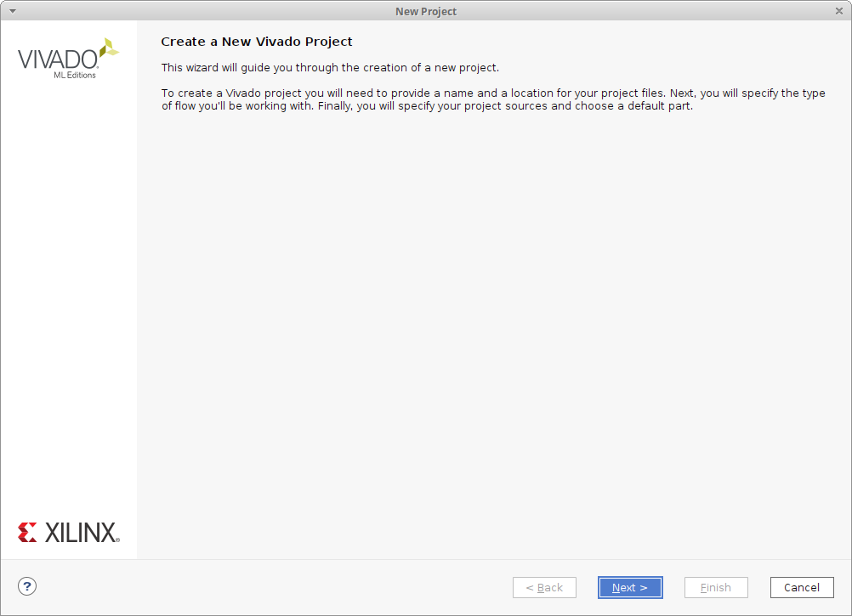Image resolution: width=852 pixels, height=616 pixels.
Task: Open the window menu arrow in title bar
Action: point(12,10)
